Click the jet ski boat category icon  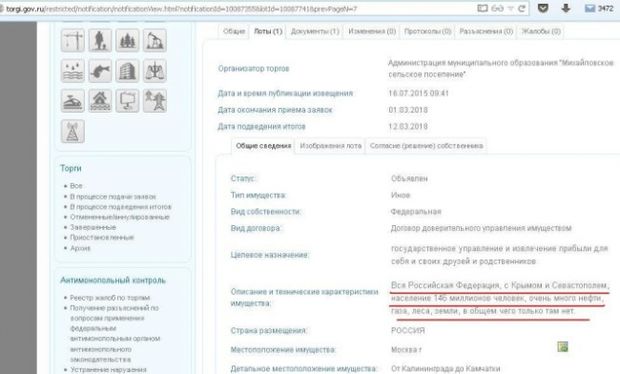click(72, 101)
